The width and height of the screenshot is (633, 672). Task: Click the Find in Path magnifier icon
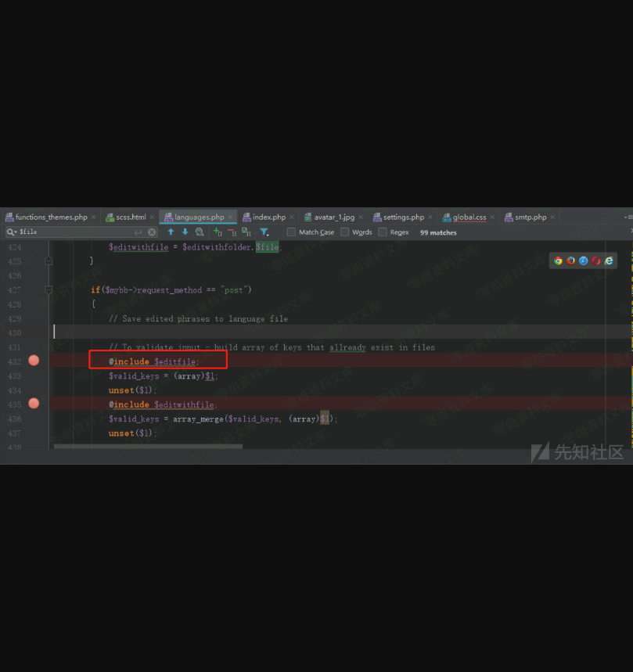pos(200,232)
